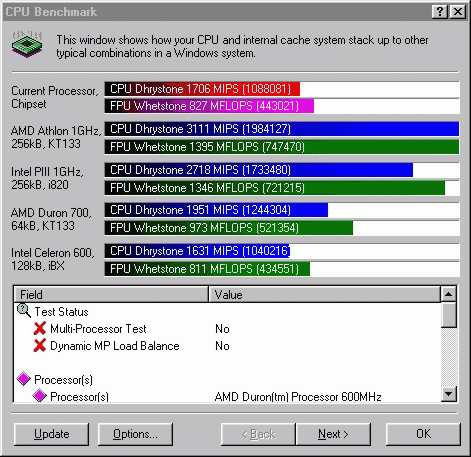The image size is (471, 457).
Task: Click the FPU Whetstone 1346 MFLOPS bar
Action: pos(275,188)
